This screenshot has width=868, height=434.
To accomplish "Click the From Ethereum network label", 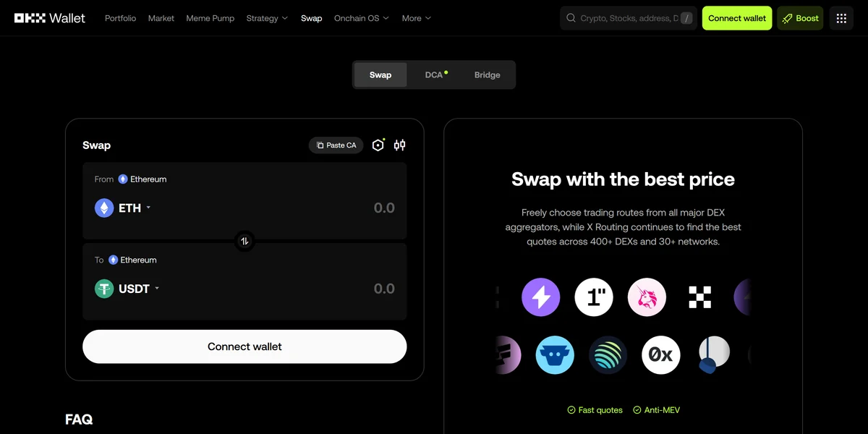I will (x=142, y=179).
